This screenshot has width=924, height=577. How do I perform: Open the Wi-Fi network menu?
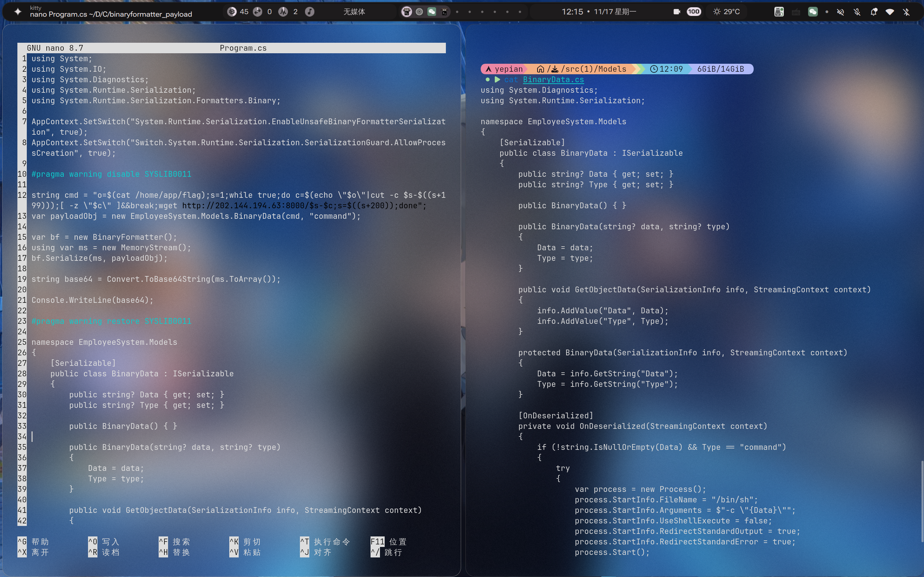tap(890, 12)
